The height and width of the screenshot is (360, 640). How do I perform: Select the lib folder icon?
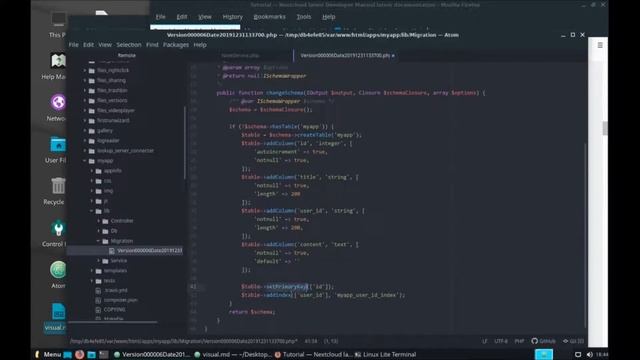click(x=99, y=211)
